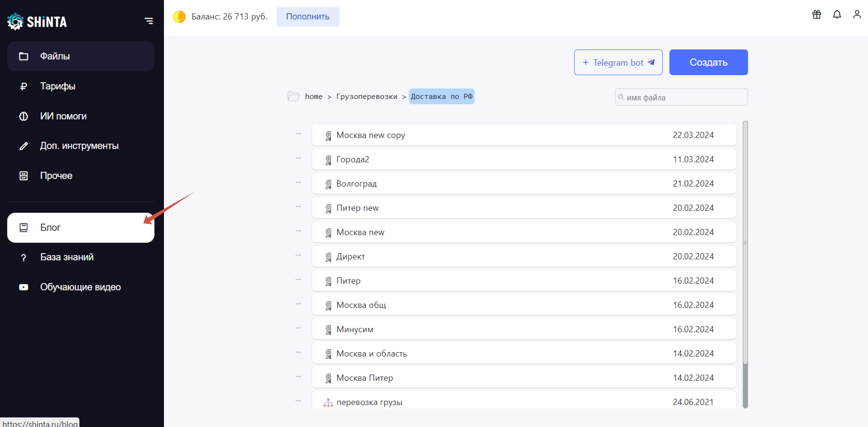
Task: Click the Пополнить button
Action: 308,17
